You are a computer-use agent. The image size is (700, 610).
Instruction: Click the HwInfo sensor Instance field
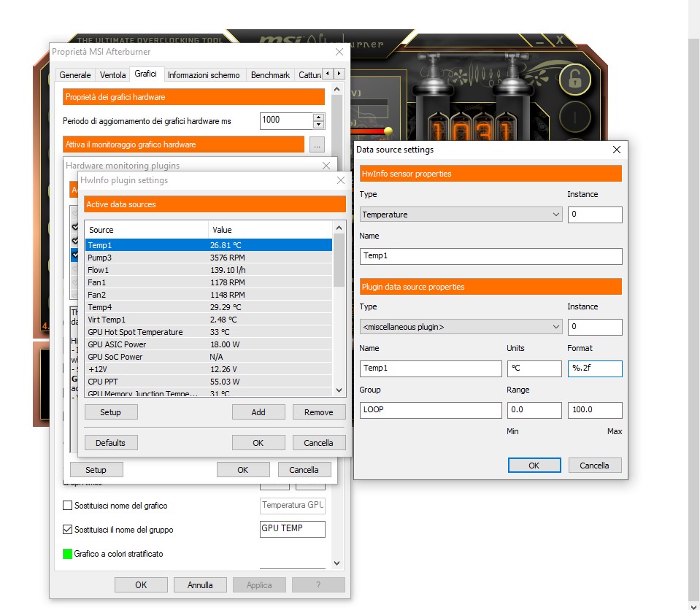pyautogui.click(x=595, y=215)
